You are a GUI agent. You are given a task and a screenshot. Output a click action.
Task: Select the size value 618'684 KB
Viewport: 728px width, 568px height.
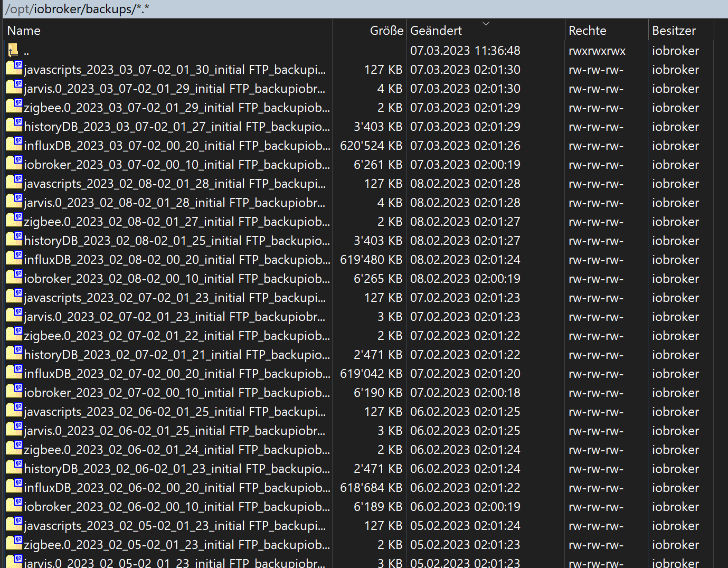pyautogui.click(x=371, y=488)
